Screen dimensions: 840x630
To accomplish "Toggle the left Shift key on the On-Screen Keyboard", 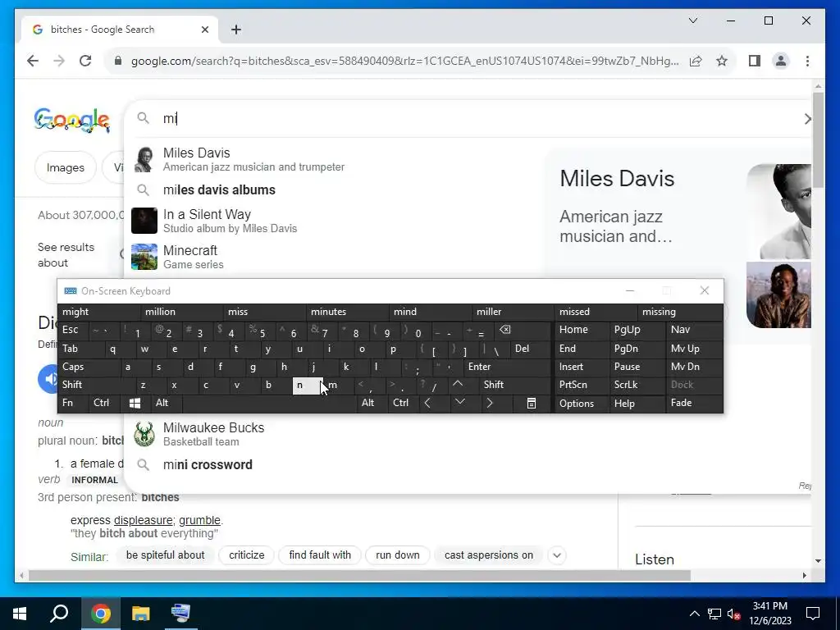I will pos(97,385).
